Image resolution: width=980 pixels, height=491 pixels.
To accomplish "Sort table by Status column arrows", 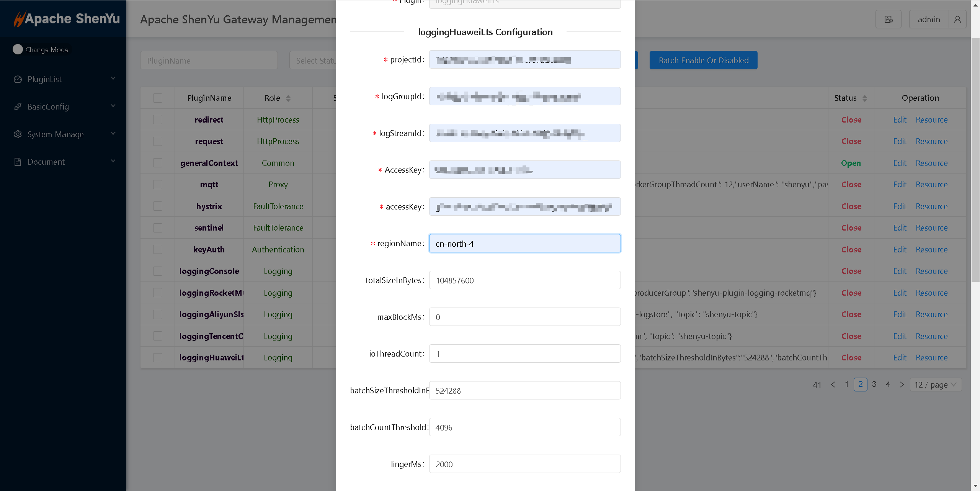I will [865, 98].
